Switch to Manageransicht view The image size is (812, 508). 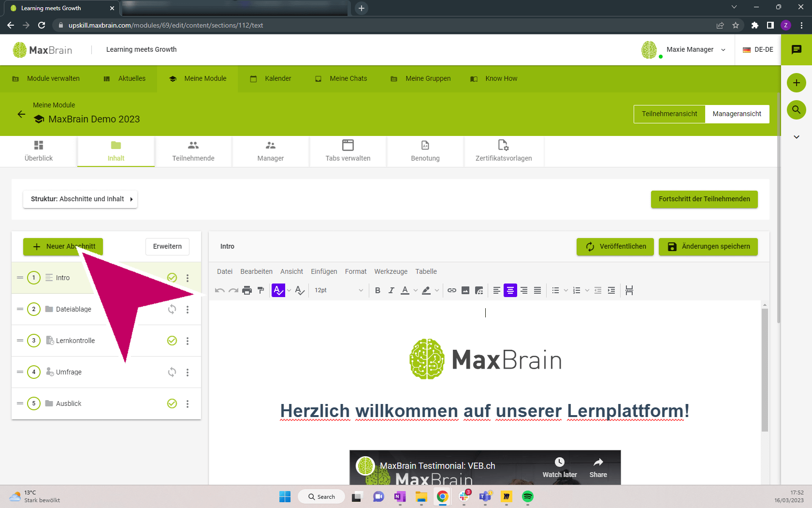[737, 114]
